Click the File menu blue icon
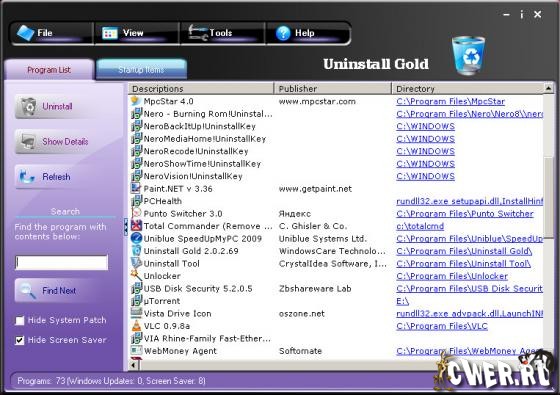Viewport: 560px width, 395px height. click(25, 33)
